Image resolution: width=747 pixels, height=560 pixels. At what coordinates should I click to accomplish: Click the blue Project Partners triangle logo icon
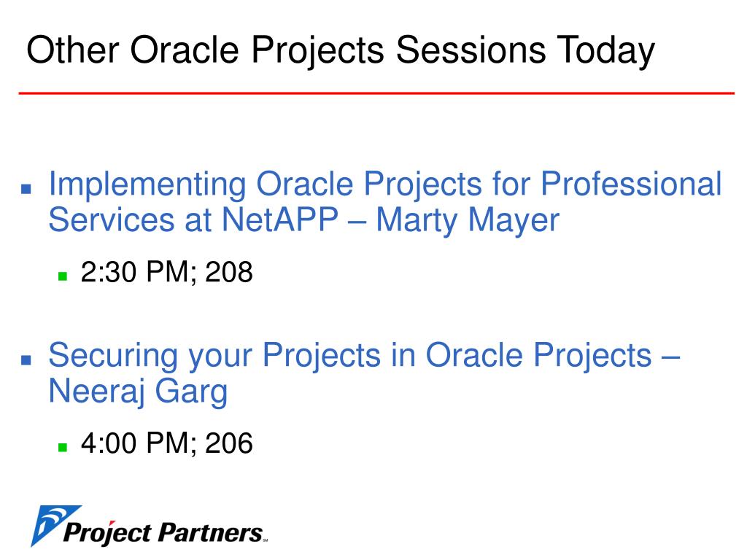(x=54, y=525)
